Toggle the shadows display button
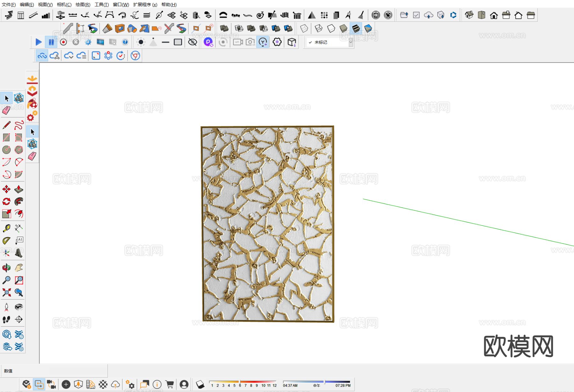 click(200, 384)
